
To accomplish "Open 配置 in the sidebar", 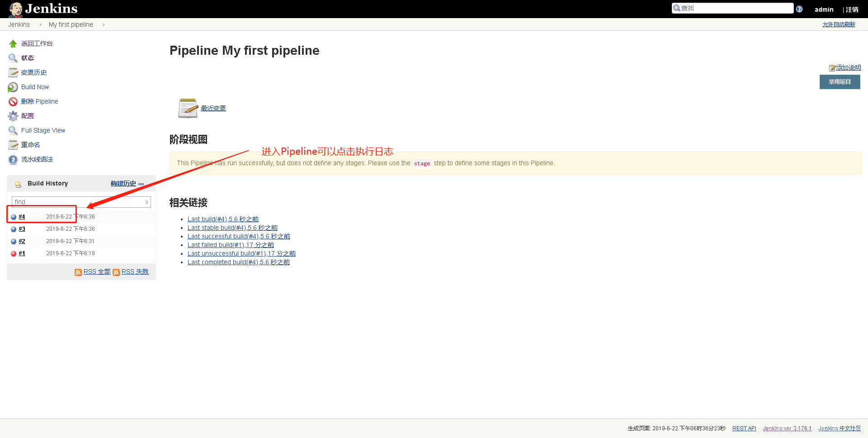I will pyautogui.click(x=28, y=116).
